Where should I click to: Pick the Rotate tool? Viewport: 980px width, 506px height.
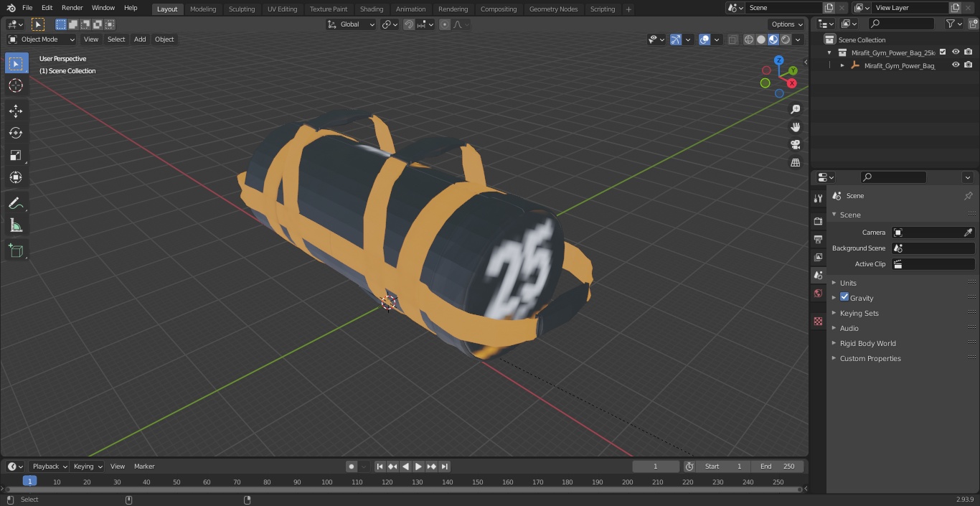[16, 133]
